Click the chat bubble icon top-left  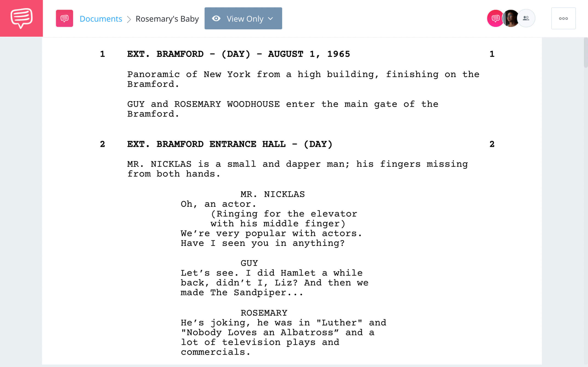[21, 18]
